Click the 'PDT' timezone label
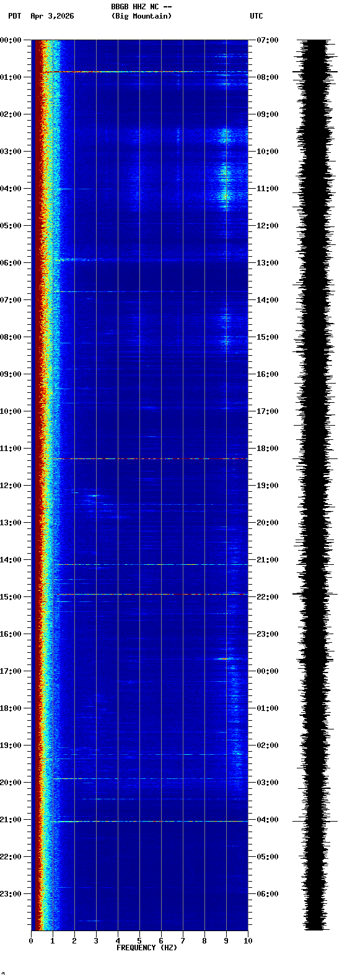Image resolution: width=342 pixels, height=980 pixels. tap(14, 16)
